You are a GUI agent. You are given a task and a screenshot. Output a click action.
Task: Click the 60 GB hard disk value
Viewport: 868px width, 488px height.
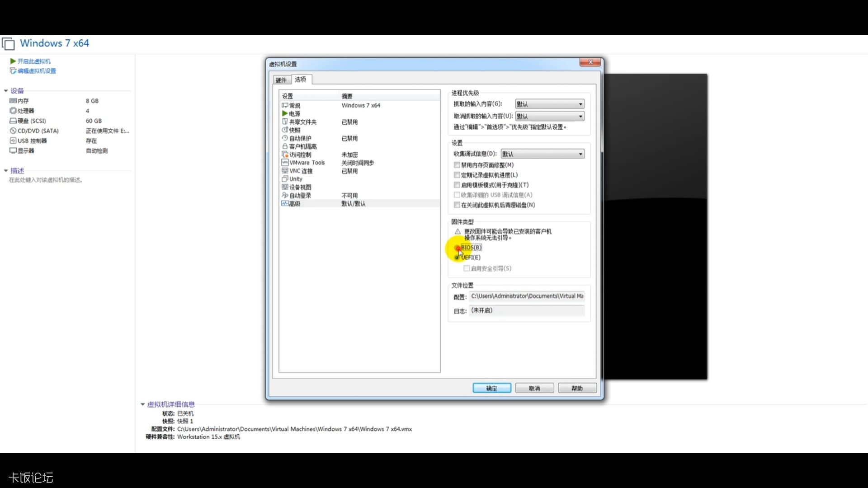click(x=94, y=121)
